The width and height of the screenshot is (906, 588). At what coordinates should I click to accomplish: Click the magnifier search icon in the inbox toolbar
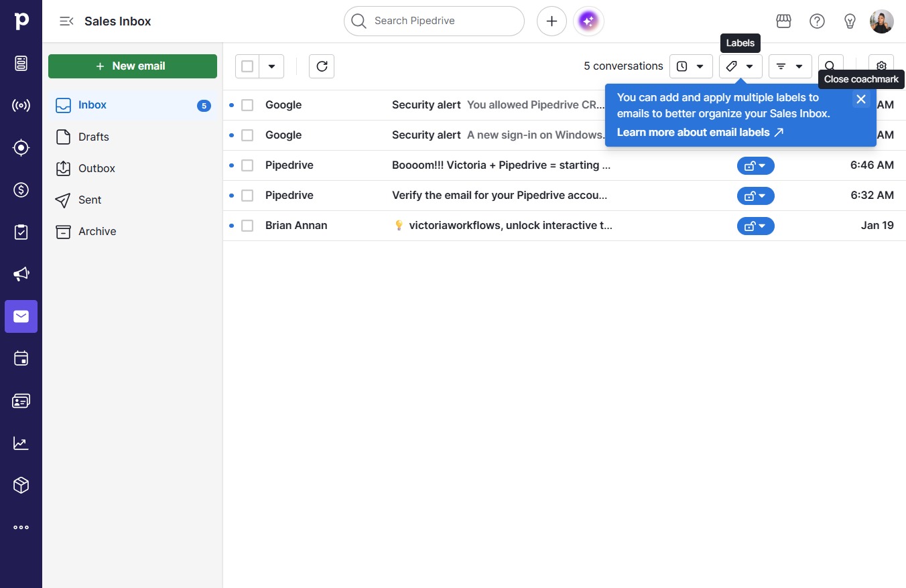pos(830,66)
